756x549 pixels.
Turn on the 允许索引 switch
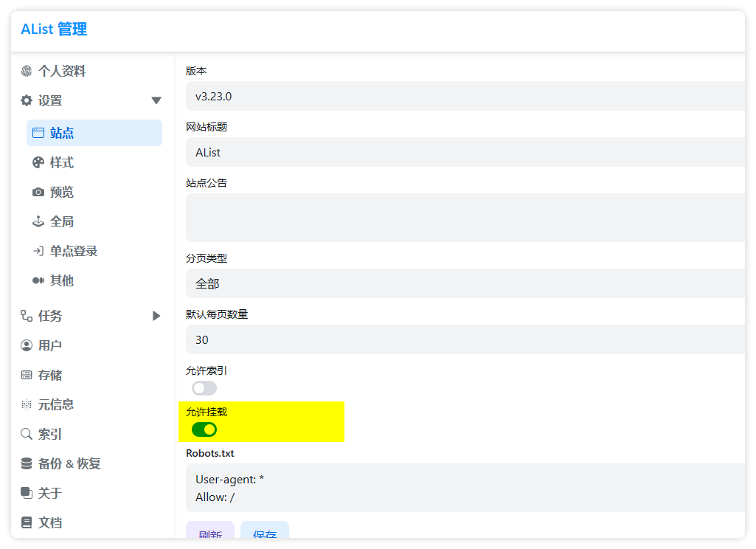[x=204, y=388]
